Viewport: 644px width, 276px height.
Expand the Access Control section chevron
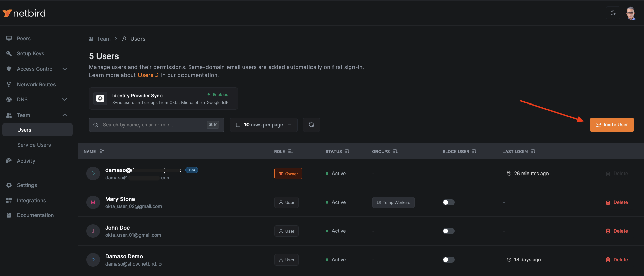click(65, 69)
